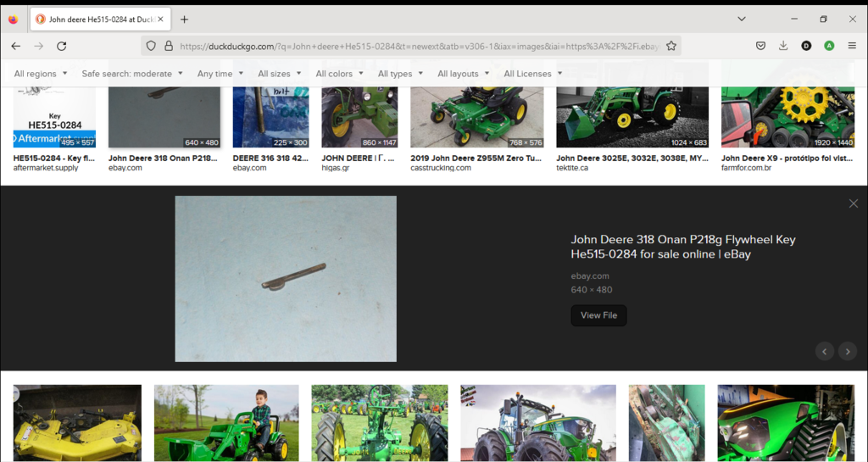The image size is (868, 462).
Task: Open the downloads panel
Action: pyautogui.click(x=783, y=46)
